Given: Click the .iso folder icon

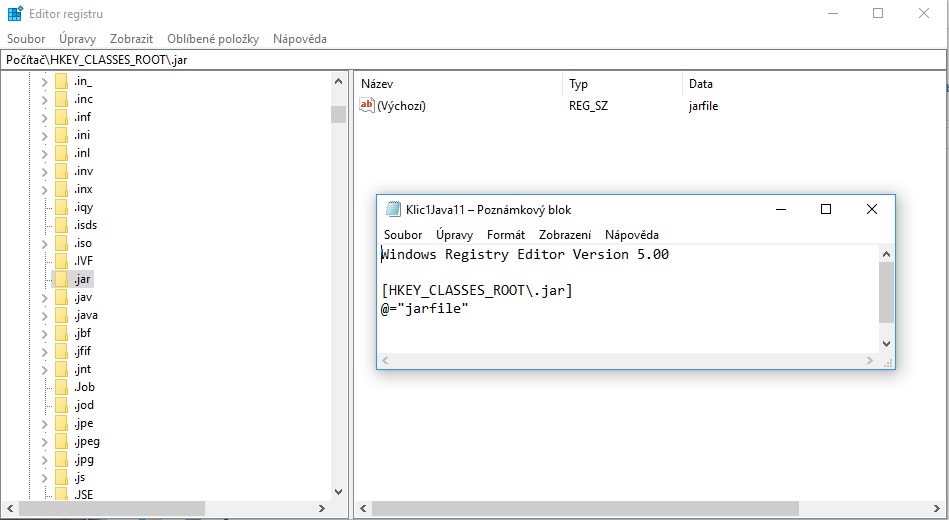Looking at the screenshot, I should 61,243.
